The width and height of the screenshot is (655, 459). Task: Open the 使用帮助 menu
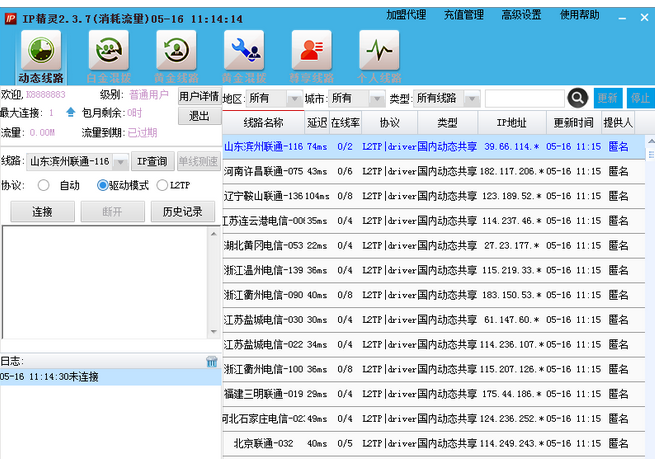pos(580,15)
